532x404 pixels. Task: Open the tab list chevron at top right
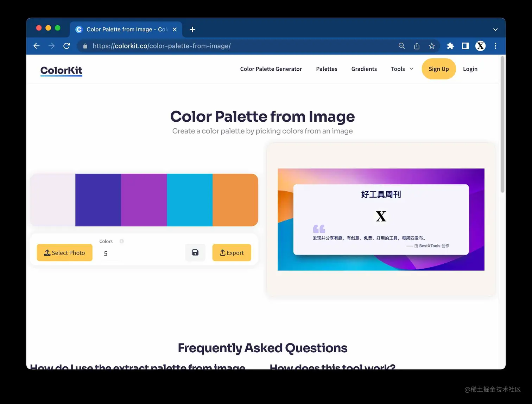[x=495, y=30]
